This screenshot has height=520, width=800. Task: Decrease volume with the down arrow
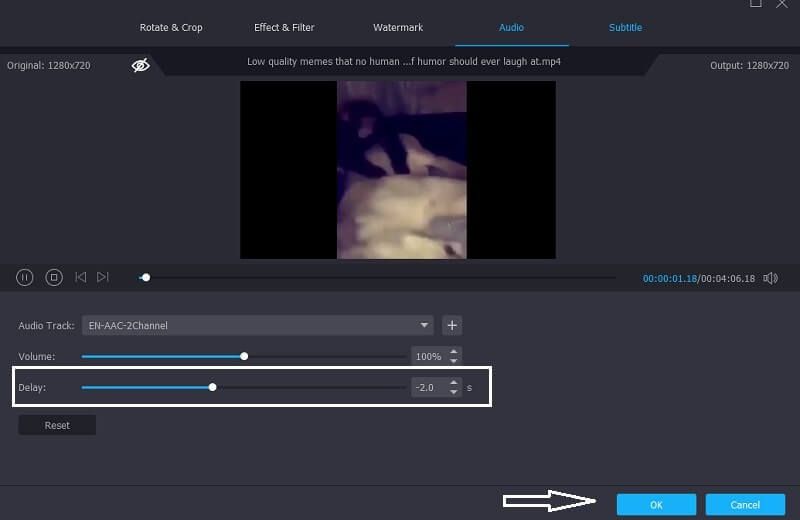454,361
